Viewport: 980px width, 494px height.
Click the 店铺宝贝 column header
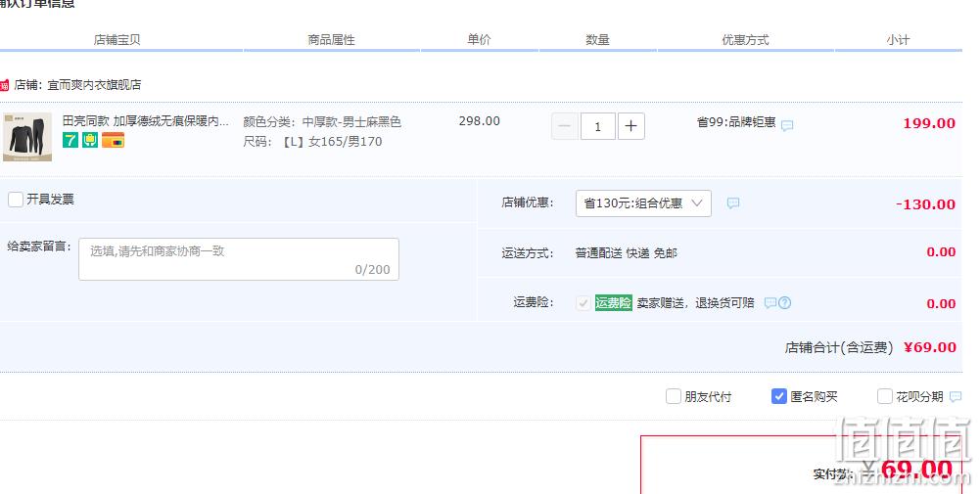(x=117, y=40)
